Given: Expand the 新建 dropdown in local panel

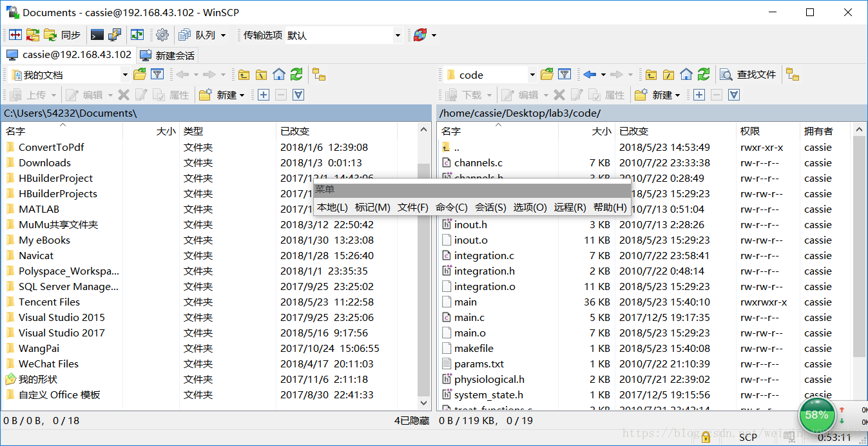Looking at the screenshot, I should click(x=242, y=95).
